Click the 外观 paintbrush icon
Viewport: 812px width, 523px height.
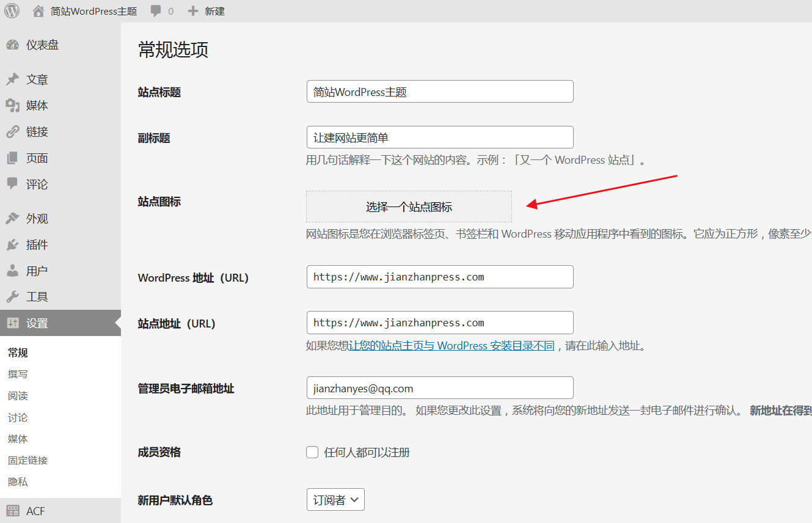click(x=12, y=218)
